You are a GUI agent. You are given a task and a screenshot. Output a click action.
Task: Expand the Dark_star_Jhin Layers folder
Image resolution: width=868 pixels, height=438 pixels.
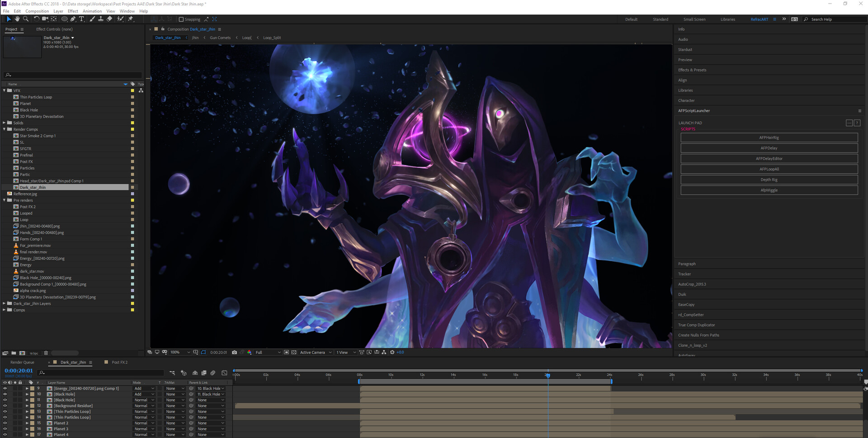point(4,304)
